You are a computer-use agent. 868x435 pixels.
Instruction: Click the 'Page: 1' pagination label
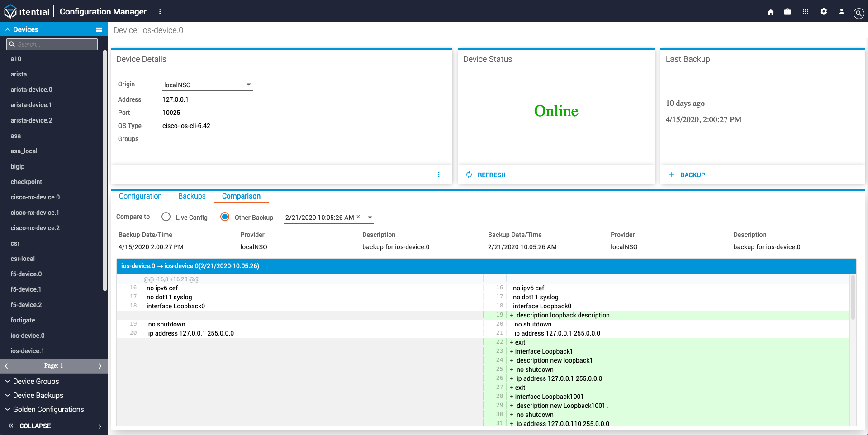click(x=53, y=366)
